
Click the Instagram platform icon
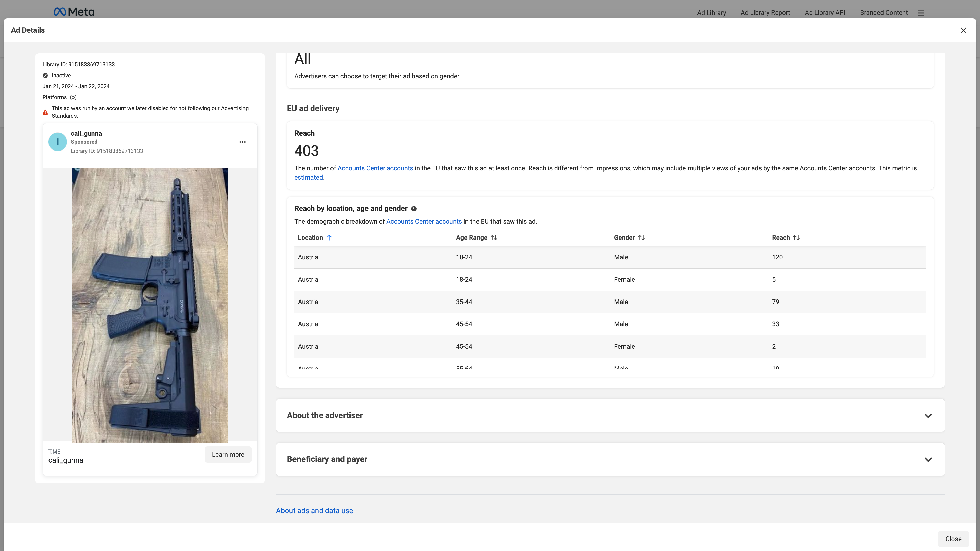(73, 98)
